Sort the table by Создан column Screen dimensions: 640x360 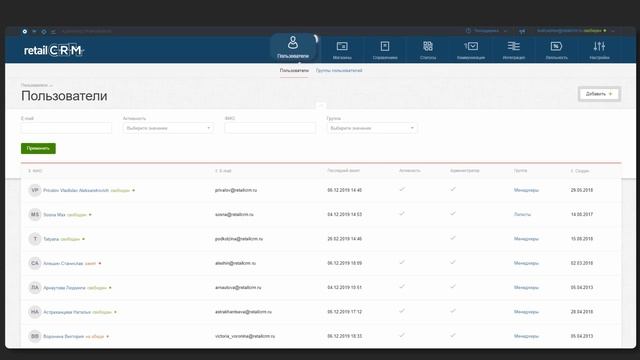pos(580,171)
